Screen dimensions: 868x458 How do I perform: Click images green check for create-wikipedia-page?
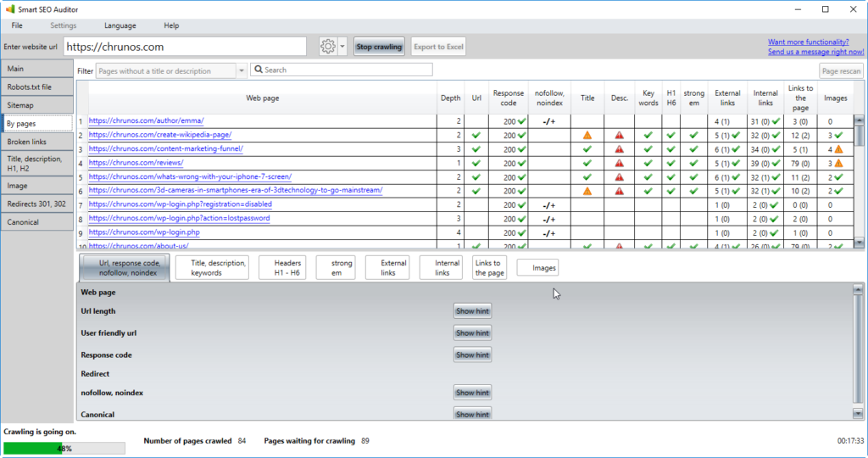click(838, 135)
